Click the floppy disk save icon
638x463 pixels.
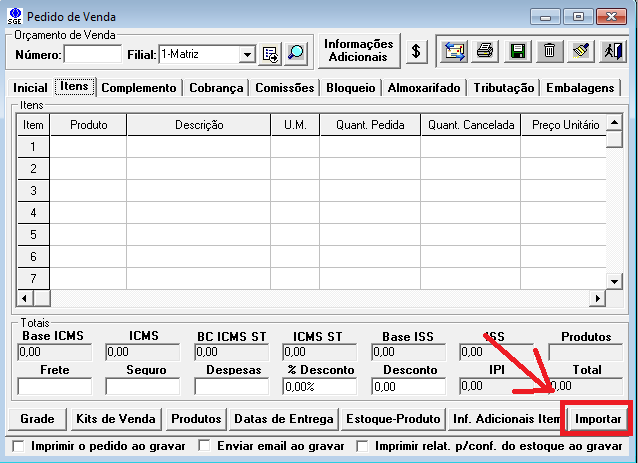[517, 50]
